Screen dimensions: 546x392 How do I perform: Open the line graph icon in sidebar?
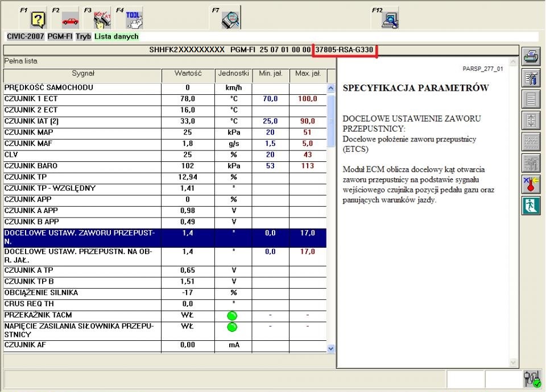point(531,141)
